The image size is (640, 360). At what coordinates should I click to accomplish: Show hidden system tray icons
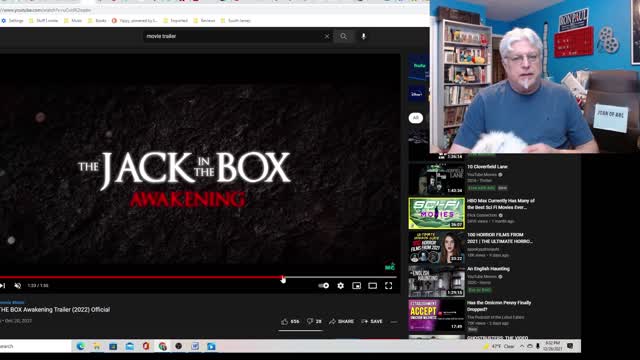(x=522, y=346)
